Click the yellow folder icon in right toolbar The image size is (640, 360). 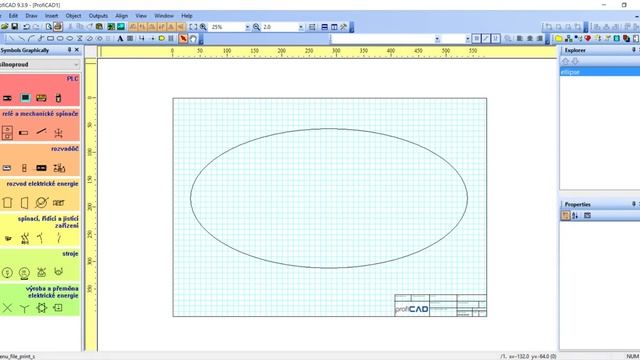[558, 39]
